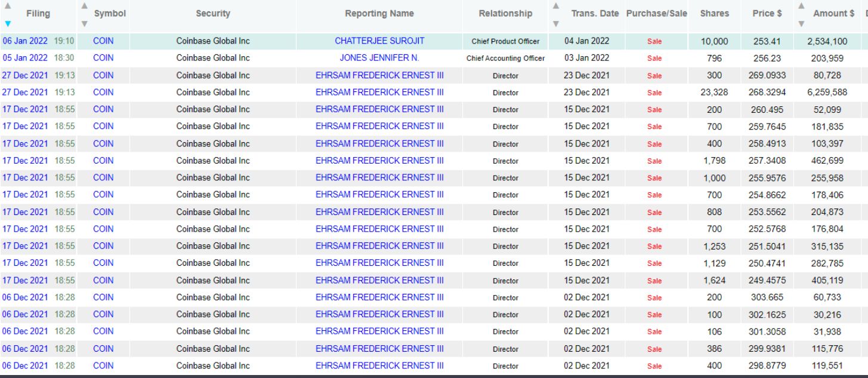Image resolution: width=868 pixels, height=378 pixels.
Task: Sort Filing column ascending with up arrow
Action: coord(8,5)
